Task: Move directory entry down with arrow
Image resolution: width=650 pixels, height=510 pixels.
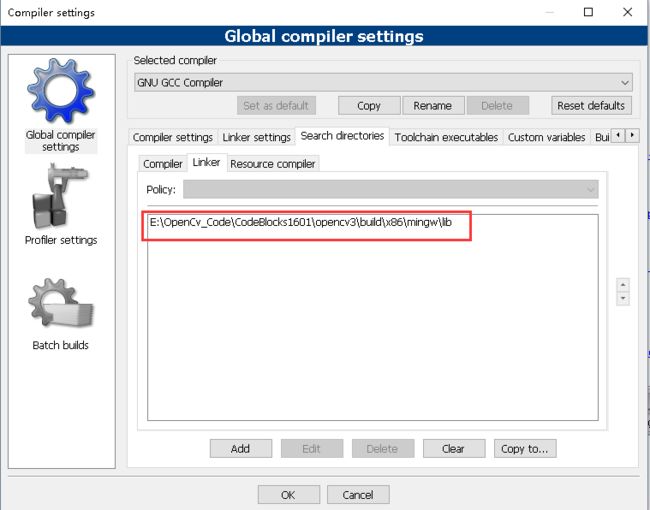Action: pos(623,299)
